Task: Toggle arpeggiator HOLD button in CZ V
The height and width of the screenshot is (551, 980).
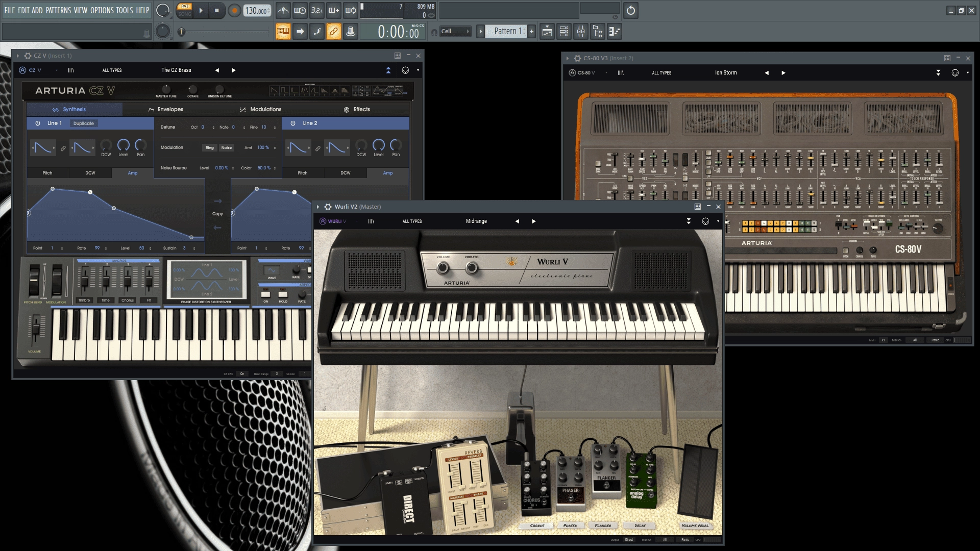Action: pos(283,295)
